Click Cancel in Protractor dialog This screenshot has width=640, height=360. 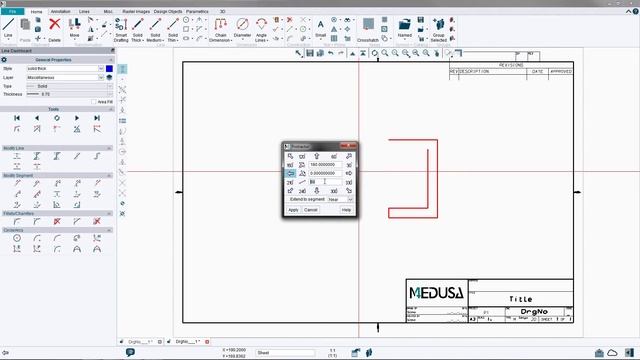click(x=311, y=210)
